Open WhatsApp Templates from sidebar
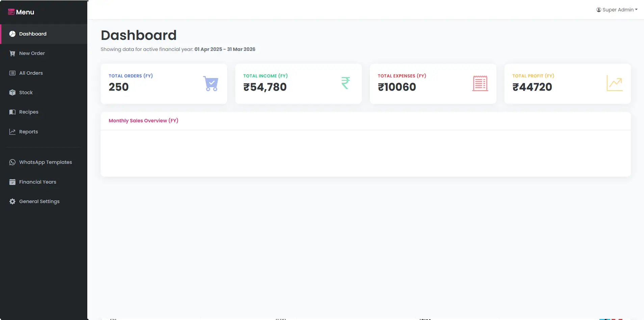644x320 pixels. (x=45, y=162)
